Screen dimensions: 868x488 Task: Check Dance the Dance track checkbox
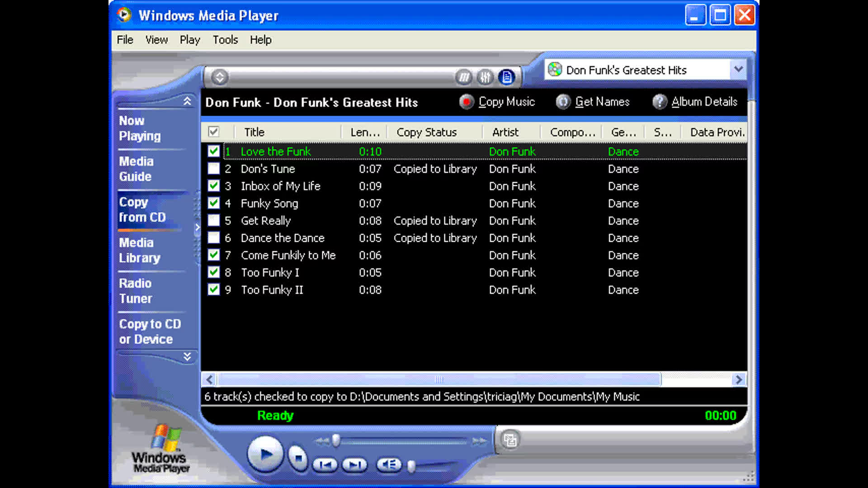(213, 238)
